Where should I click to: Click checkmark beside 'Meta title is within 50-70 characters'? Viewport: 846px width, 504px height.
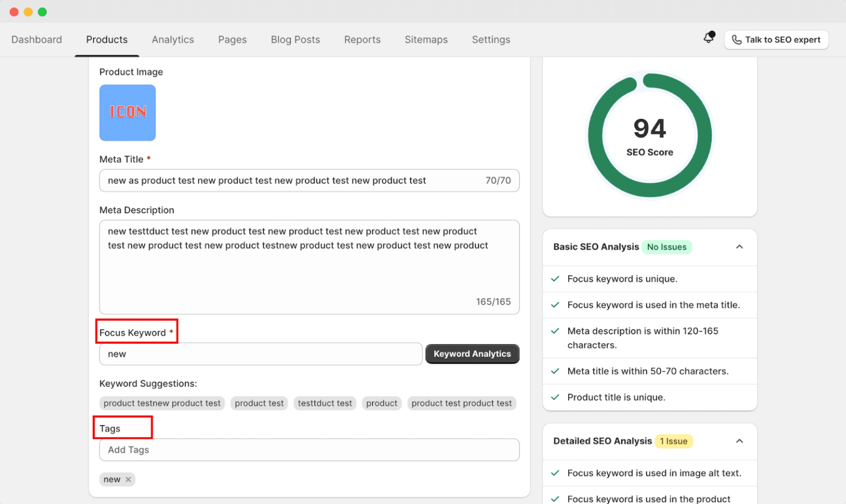555,371
